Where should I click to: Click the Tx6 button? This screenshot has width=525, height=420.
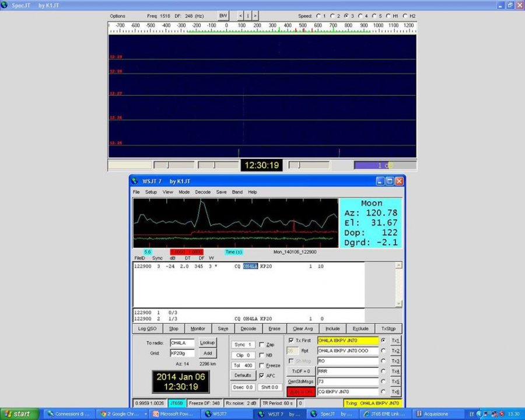(395, 391)
